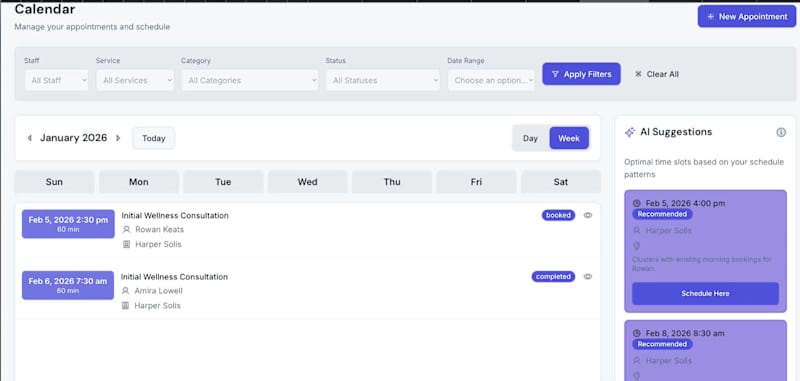
Task: Select the Mon column header
Action: pos(139,182)
